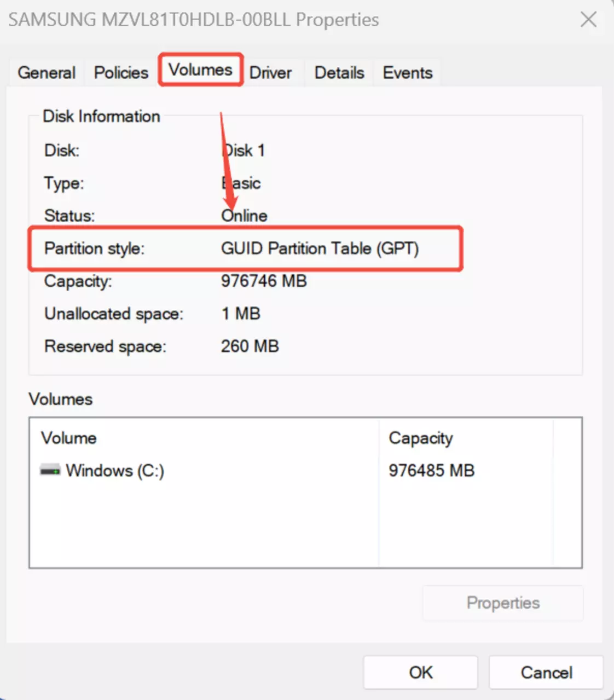Click the Disk 1 value text

pyautogui.click(x=244, y=151)
